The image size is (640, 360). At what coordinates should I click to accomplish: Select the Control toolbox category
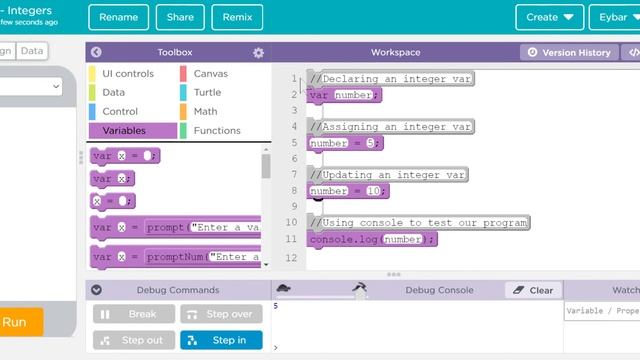coord(120,111)
